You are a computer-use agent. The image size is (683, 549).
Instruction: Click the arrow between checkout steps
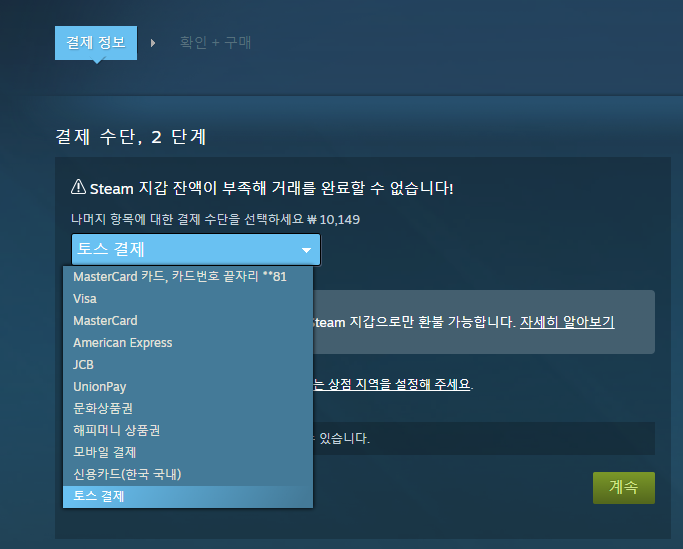point(153,43)
